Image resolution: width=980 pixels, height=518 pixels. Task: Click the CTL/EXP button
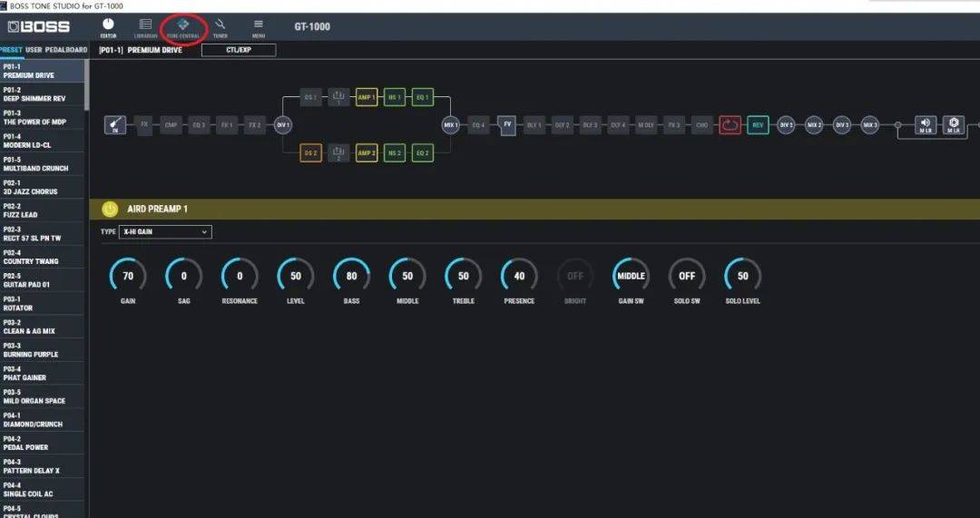coord(238,50)
